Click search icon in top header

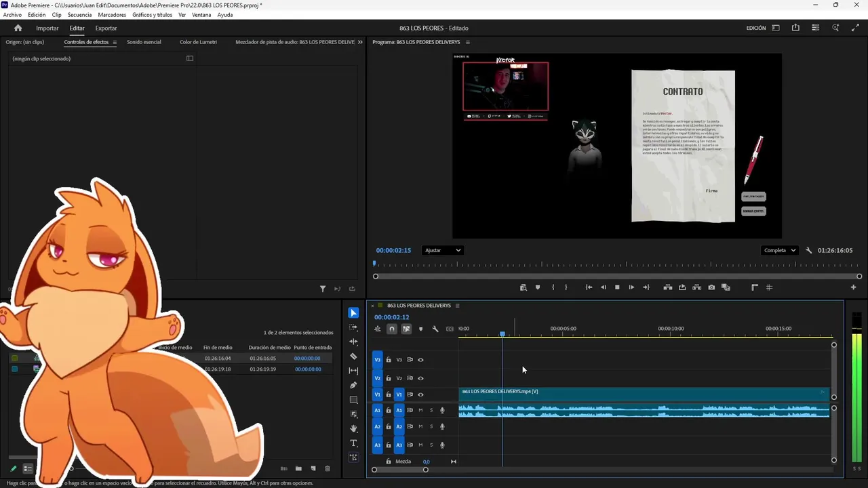(835, 28)
